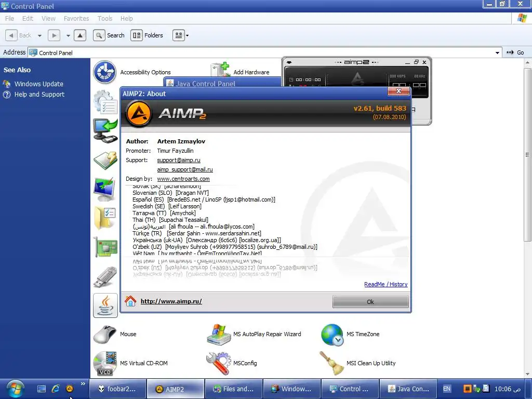Screen dimensions: 532x399
Task: Switch to Files and... taskbar button
Action: [233, 389]
